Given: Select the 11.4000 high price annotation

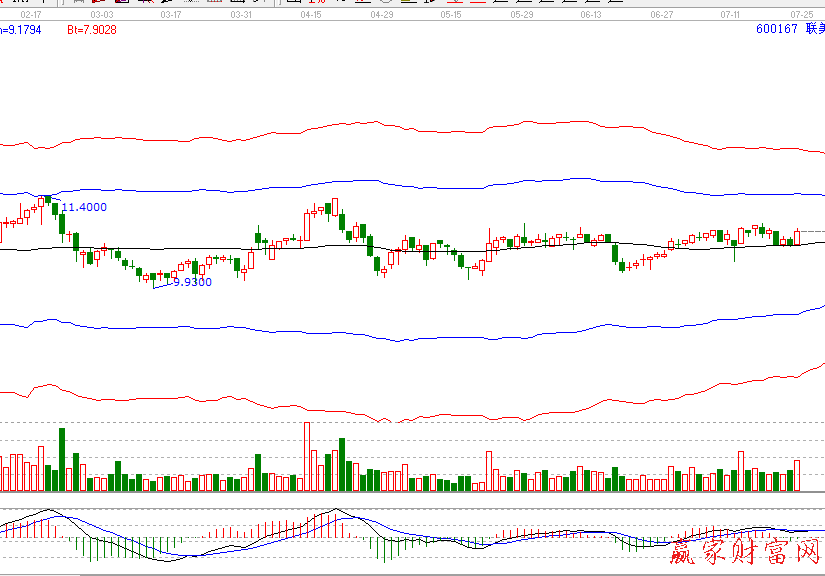Looking at the screenshot, I should pyautogui.click(x=84, y=207).
